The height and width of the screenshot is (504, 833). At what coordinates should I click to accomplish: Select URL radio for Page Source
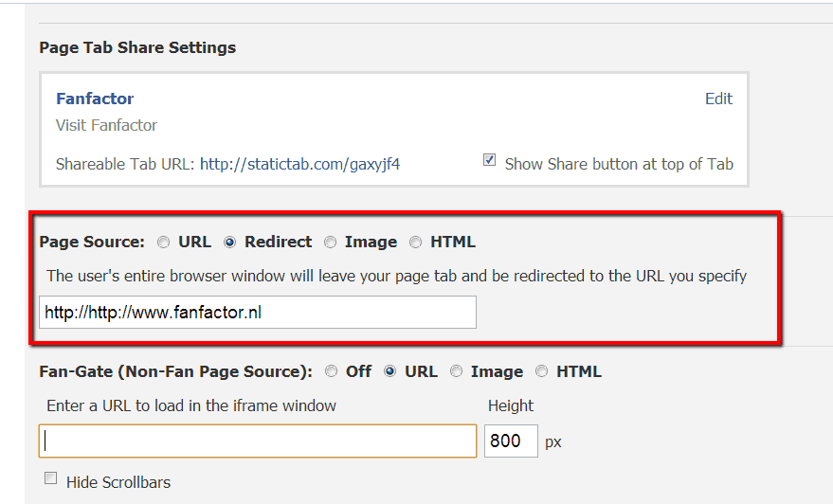[x=163, y=243]
